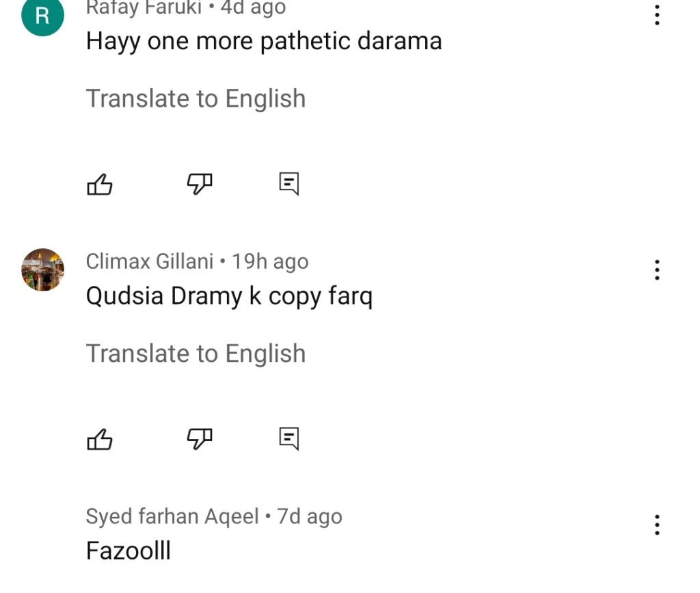Dislike Climax Gillani's comment
The height and width of the screenshot is (593, 700).
point(199,438)
